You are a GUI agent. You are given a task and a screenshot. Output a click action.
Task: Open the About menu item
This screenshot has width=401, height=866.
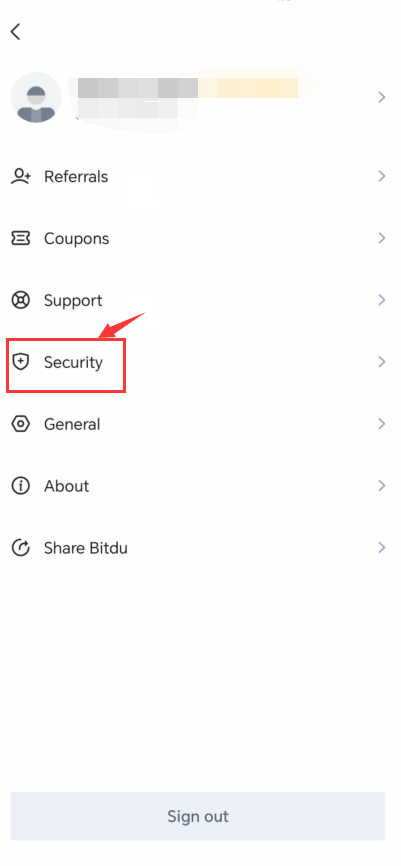click(x=200, y=486)
